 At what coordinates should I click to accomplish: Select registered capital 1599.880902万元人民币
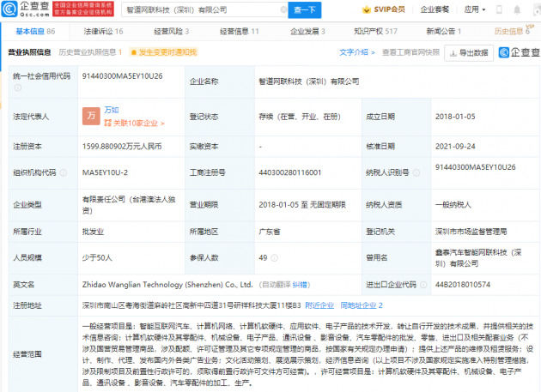point(122,147)
